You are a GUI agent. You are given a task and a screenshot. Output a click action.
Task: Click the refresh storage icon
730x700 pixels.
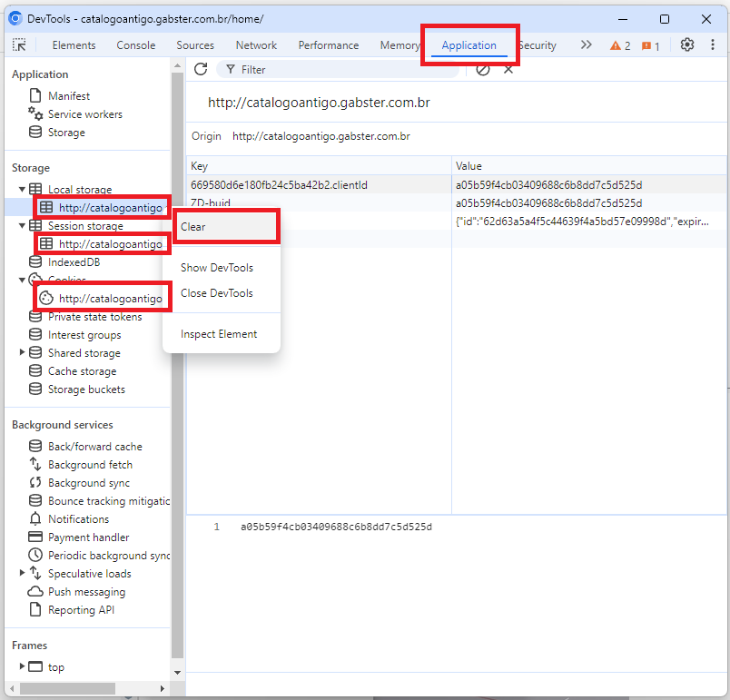click(201, 69)
